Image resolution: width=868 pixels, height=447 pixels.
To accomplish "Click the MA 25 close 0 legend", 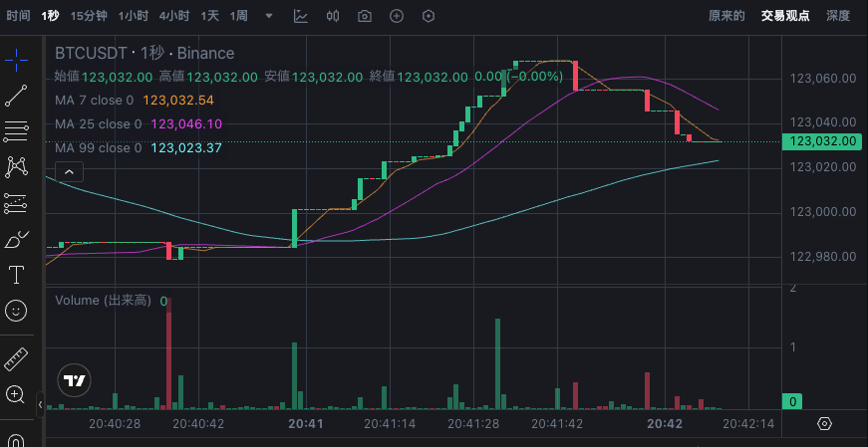I will click(98, 123).
